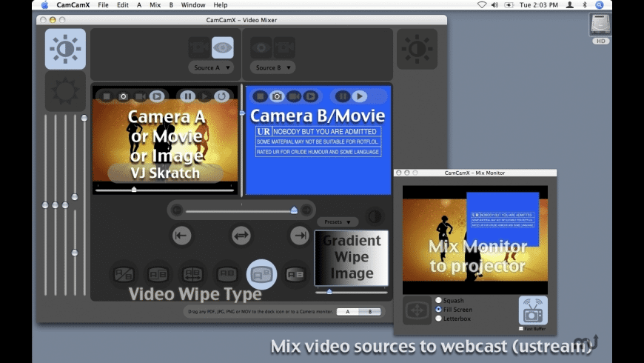
Task: Click half-circle invert icon near Presets
Action: tap(375, 216)
